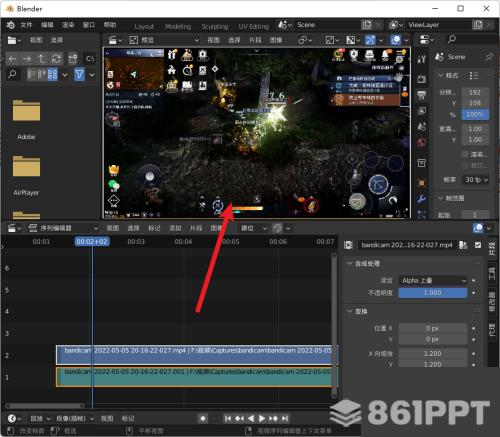Collapse the 格式 (Format) panel
500x437 pixels.
coord(449,76)
